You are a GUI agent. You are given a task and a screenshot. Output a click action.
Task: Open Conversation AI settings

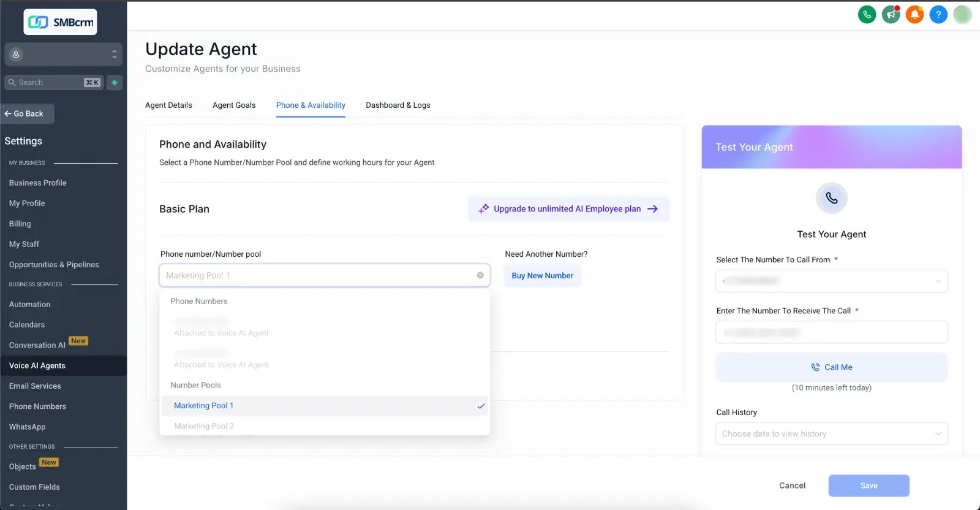(37, 345)
